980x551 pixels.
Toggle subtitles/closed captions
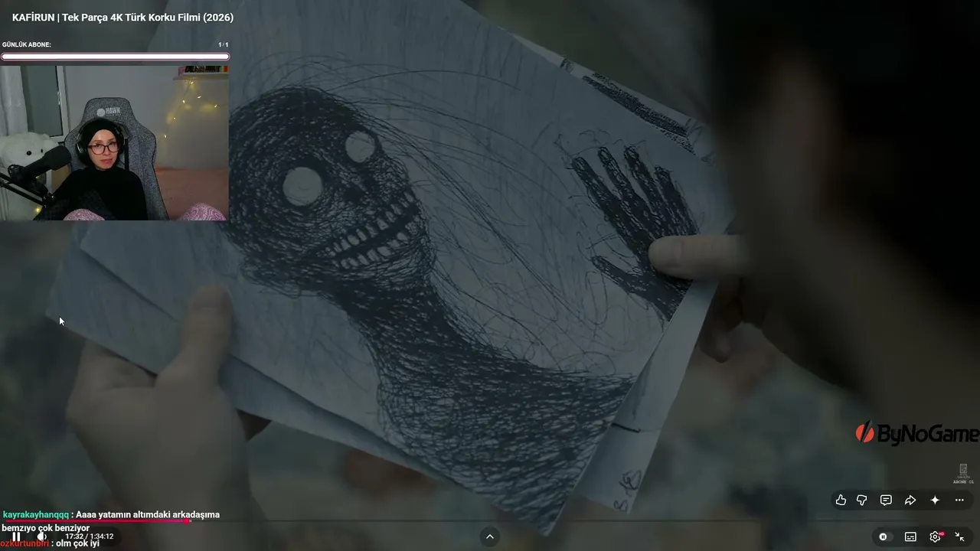click(910, 536)
